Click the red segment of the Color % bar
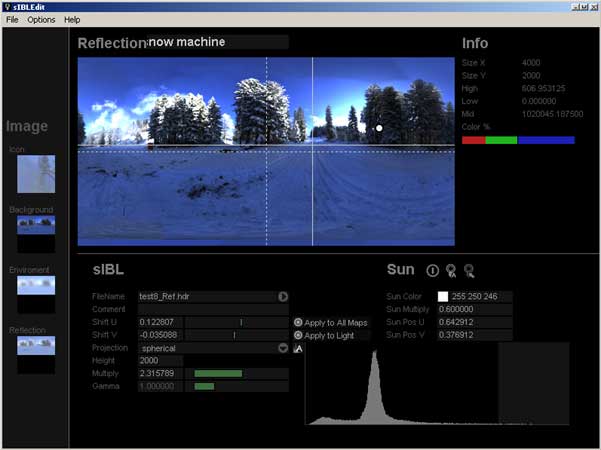 (x=474, y=140)
